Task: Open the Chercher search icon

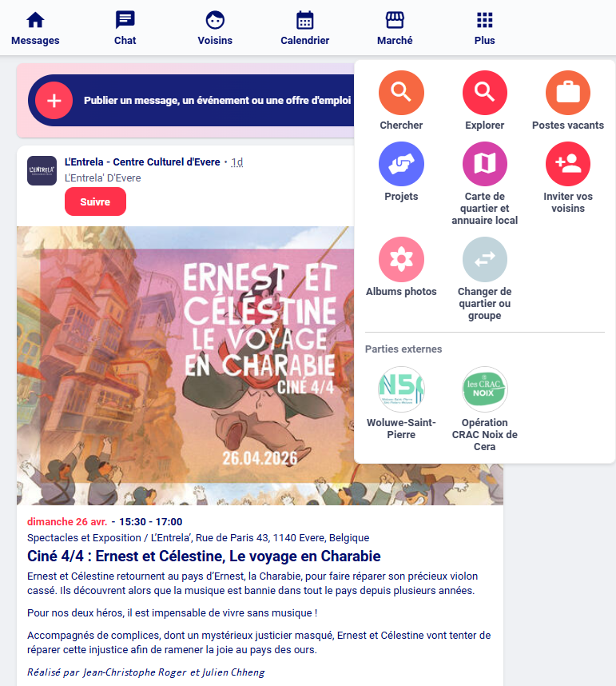Action: click(401, 93)
